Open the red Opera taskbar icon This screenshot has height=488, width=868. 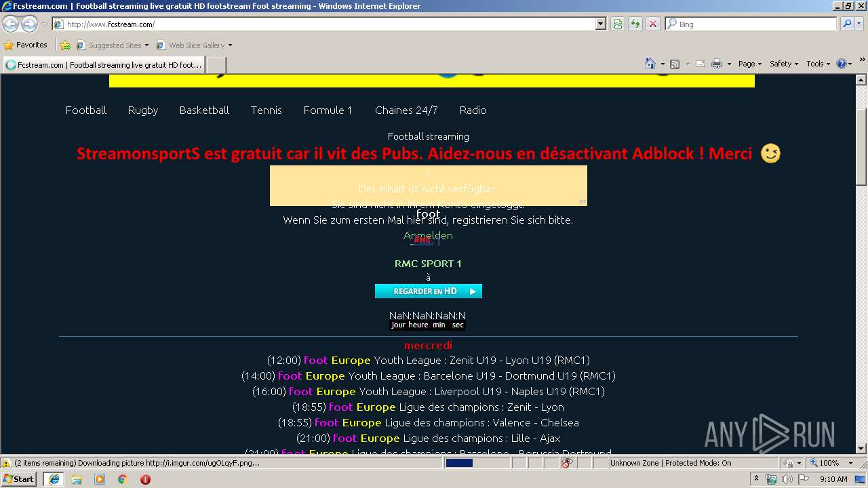[145, 479]
